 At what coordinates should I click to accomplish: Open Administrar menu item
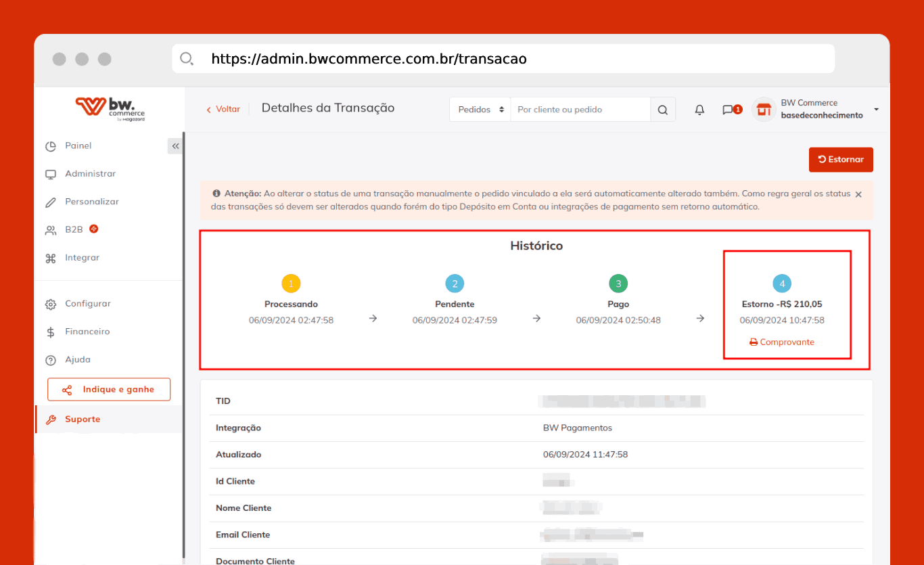coord(91,174)
